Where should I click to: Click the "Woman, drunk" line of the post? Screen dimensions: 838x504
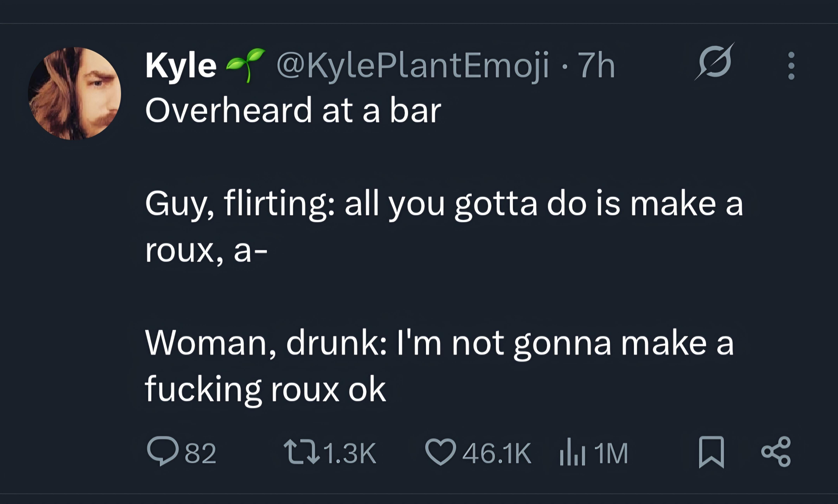pyautogui.click(x=439, y=343)
